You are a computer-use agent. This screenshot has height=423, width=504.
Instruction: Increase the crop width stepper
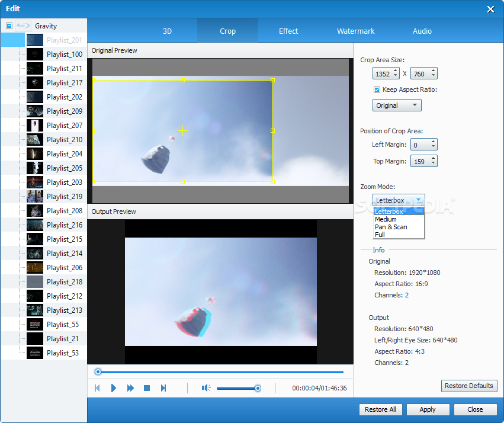coord(396,71)
